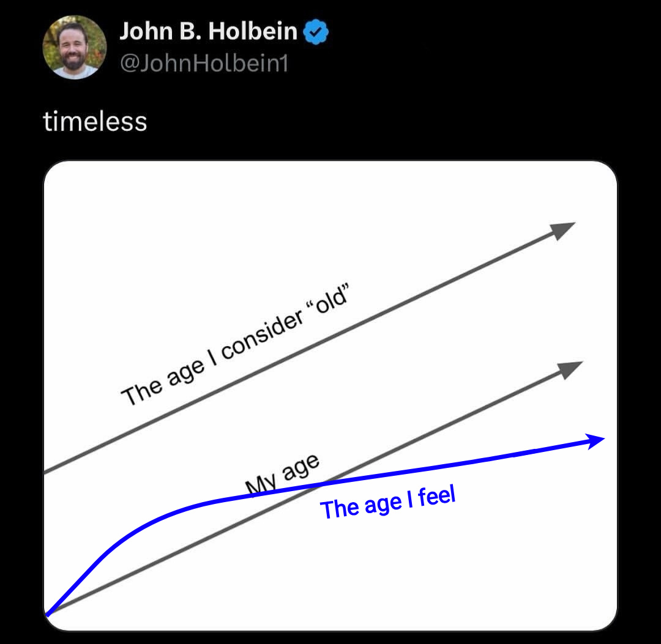This screenshot has width=661, height=644.
Task: Open the @JohnHolbein1 handle link
Action: click(204, 63)
